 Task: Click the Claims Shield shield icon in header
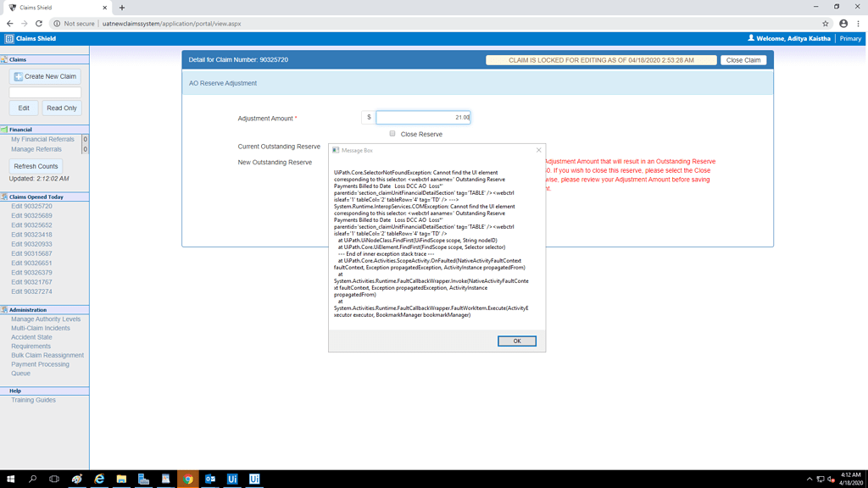click(11, 38)
